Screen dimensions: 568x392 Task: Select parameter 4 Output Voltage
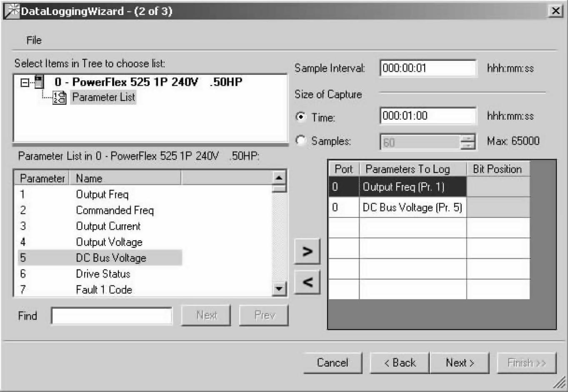pyautogui.click(x=100, y=242)
